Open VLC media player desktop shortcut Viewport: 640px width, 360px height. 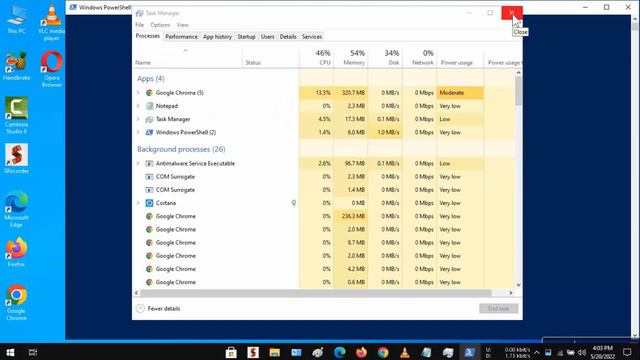(x=51, y=22)
